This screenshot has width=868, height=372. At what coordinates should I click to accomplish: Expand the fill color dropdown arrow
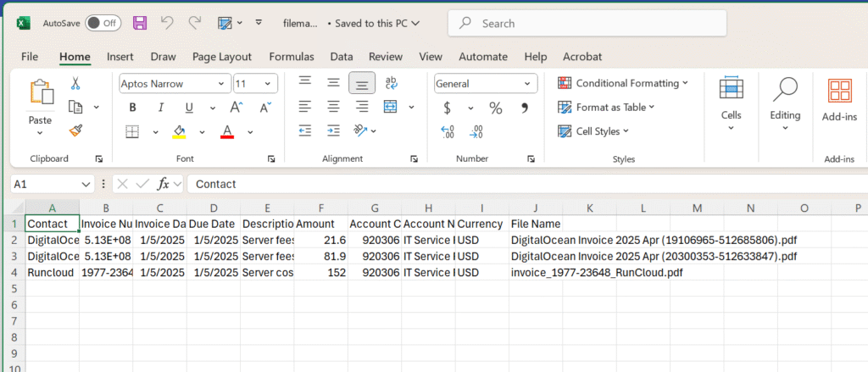202,131
